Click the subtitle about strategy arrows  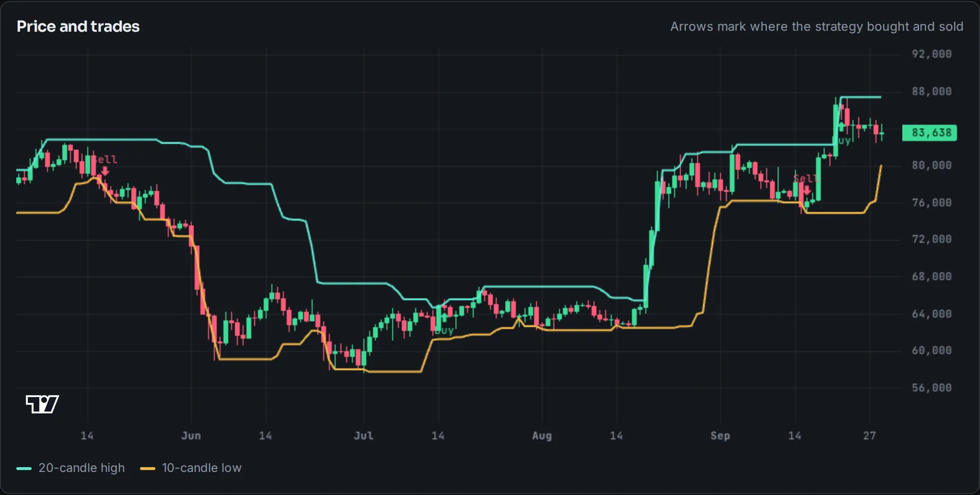coord(817,27)
